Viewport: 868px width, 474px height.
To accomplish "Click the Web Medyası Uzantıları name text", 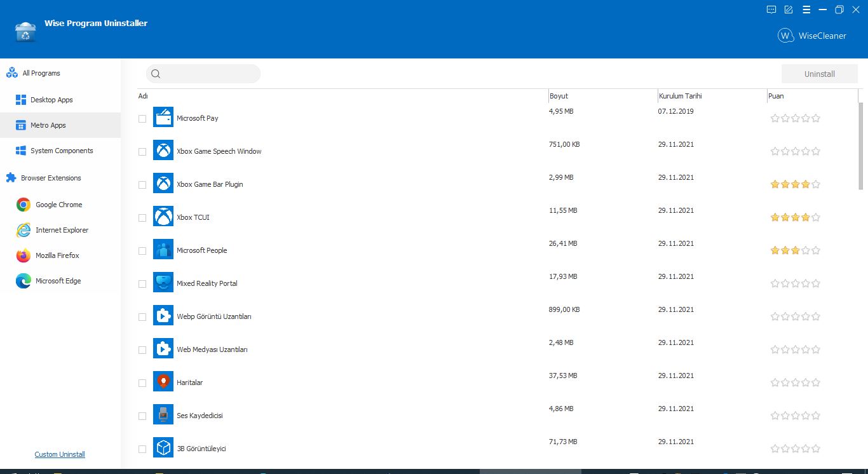I will point(212,349).
